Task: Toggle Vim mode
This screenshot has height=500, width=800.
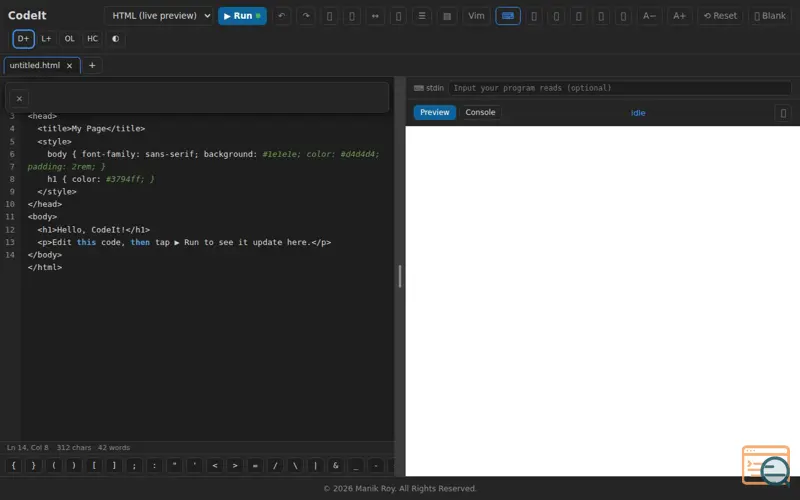Action: click(x=476, y=16)
